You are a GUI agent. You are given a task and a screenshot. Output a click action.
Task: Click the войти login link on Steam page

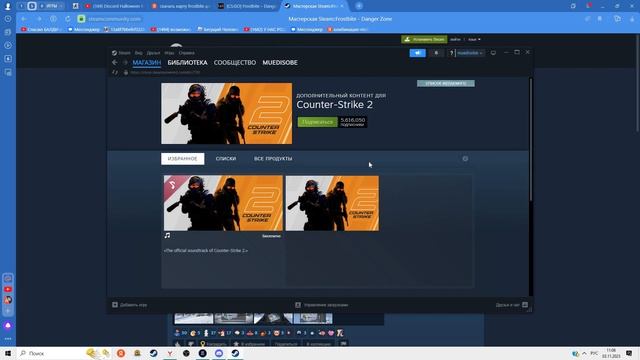coord(455,40)
